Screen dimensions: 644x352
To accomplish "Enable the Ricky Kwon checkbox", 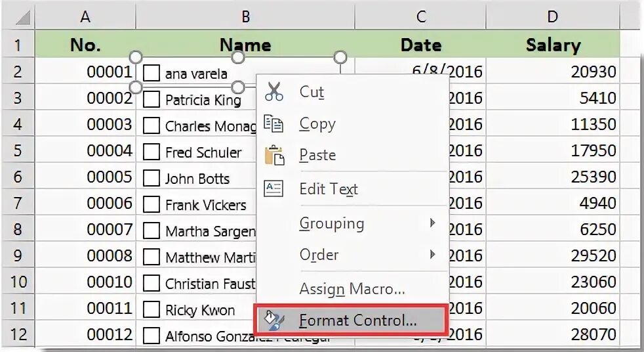I will tap(151, 309).
